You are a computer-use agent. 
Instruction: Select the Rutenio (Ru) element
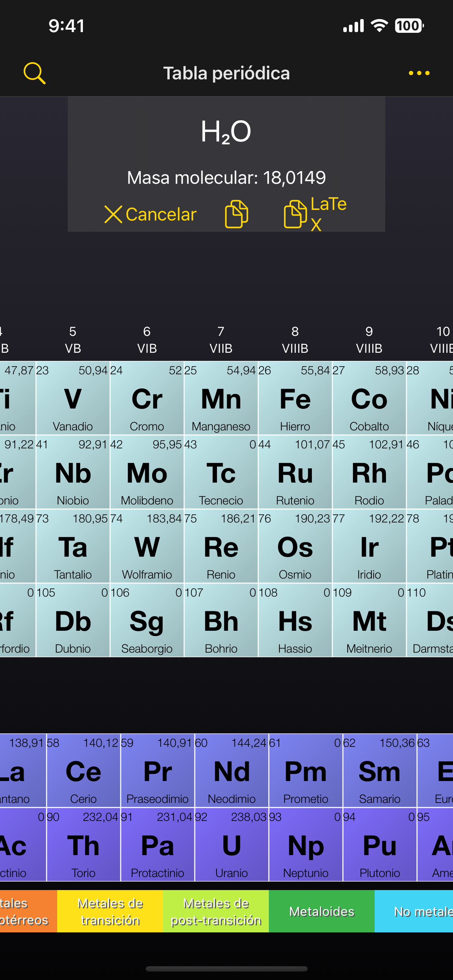point(295,472)
